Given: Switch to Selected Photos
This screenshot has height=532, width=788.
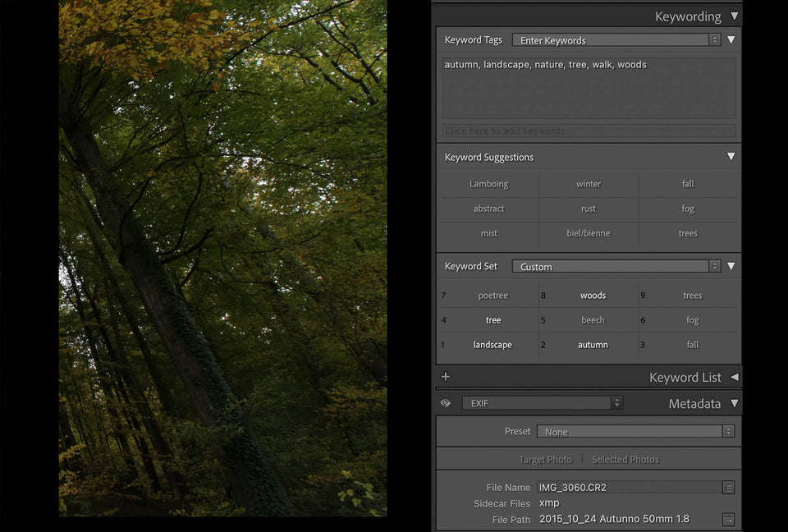Looking at the screenshot, I should [625, 460].
